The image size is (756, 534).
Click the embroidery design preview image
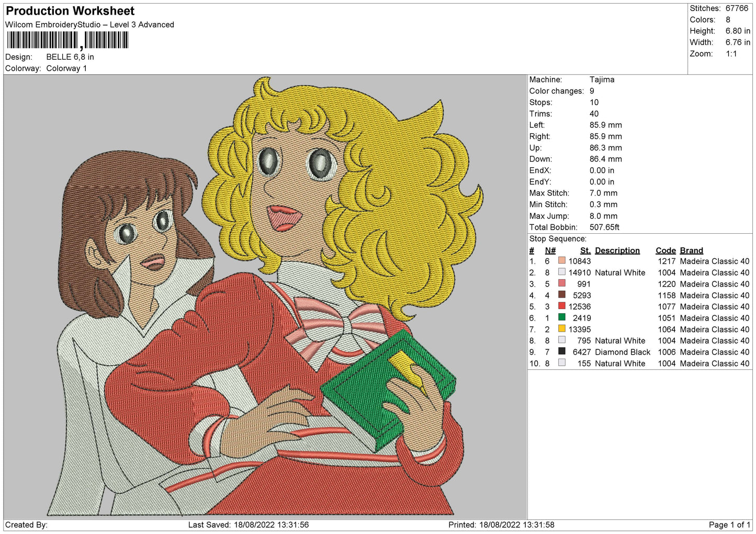tap(265, 297)
